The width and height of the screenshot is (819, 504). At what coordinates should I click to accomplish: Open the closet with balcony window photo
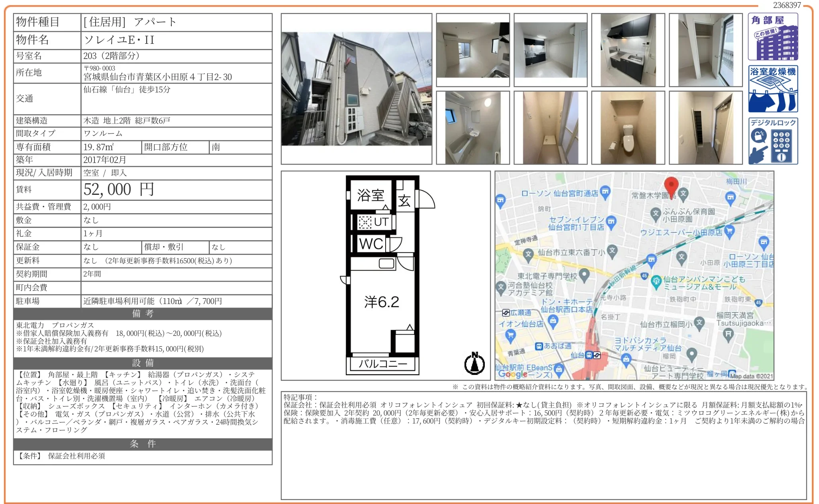[x=705, y=50]
